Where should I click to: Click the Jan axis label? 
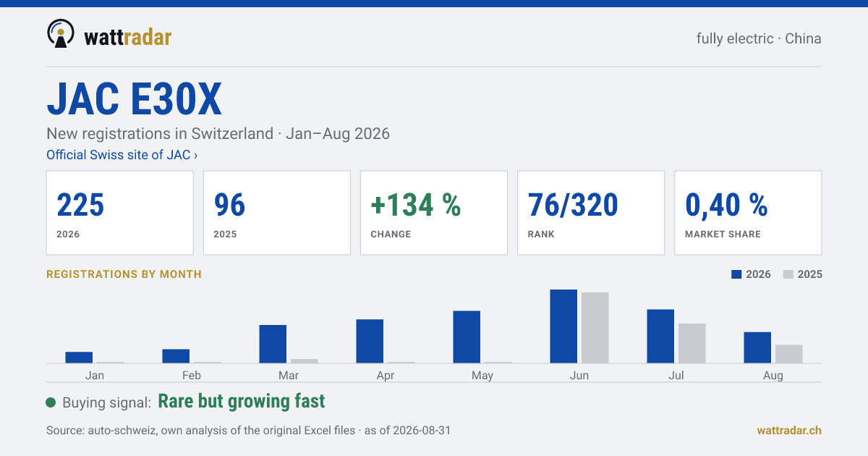coord(95,375)
